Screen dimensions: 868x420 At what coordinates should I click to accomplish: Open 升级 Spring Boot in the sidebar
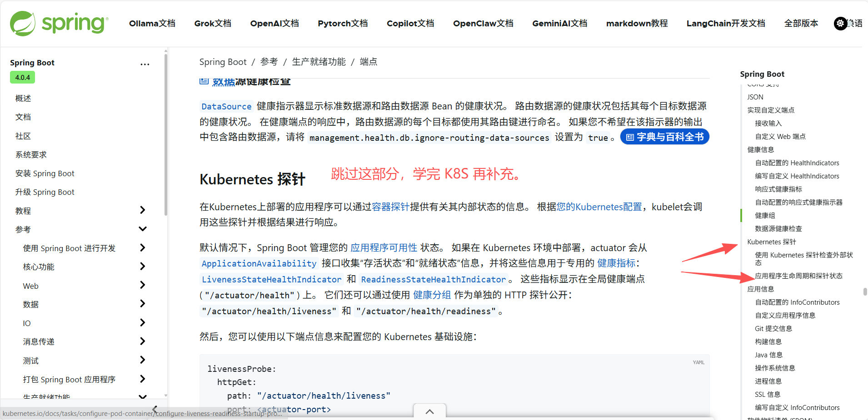[x=45, y=192]
